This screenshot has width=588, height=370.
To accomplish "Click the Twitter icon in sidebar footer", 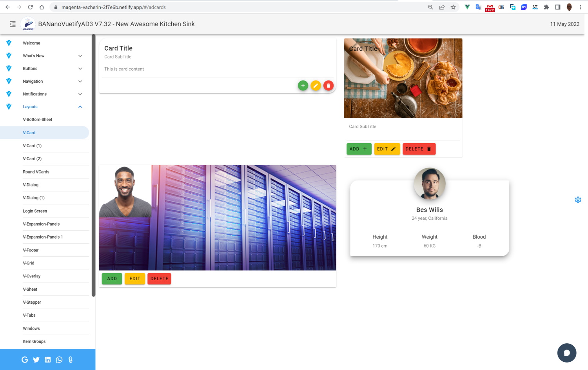I will coord(36,360).
